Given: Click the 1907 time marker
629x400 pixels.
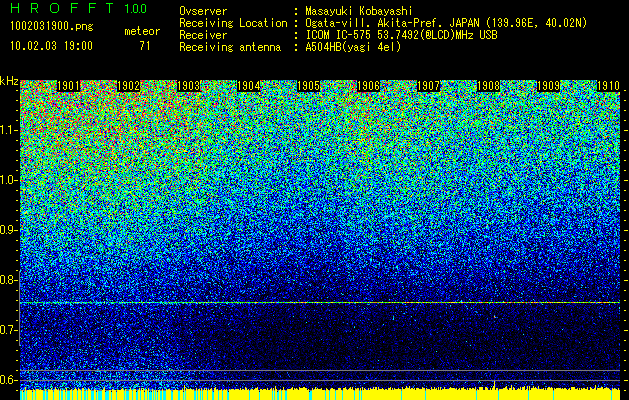Looking at the screenshot, I should [x=428, y=86].
